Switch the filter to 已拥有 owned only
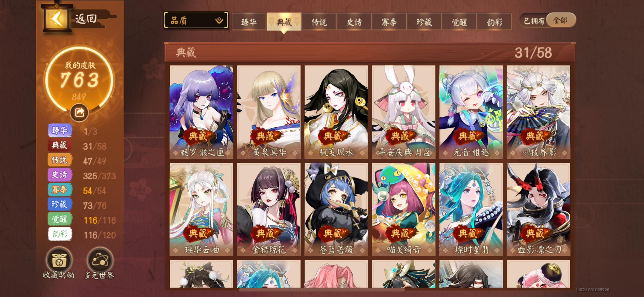Screen dimensions: 644x297 point(534,20)
